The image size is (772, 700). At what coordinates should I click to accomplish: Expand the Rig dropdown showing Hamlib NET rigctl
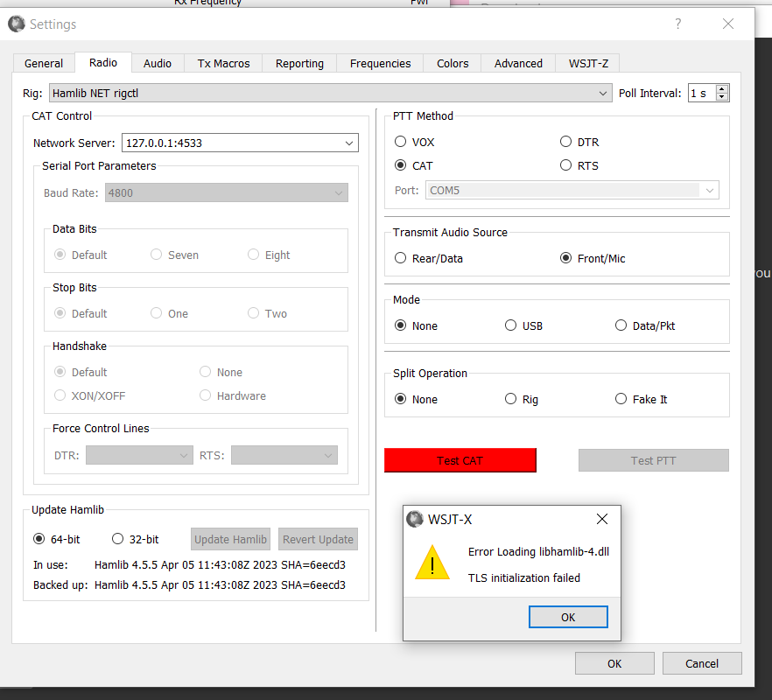(330, 93)
